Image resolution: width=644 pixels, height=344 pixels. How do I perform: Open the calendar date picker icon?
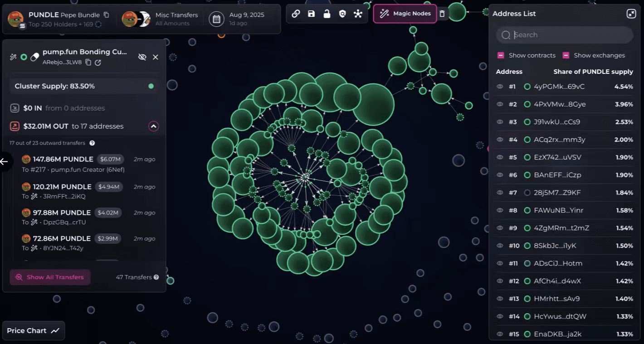tap(217, 19)
